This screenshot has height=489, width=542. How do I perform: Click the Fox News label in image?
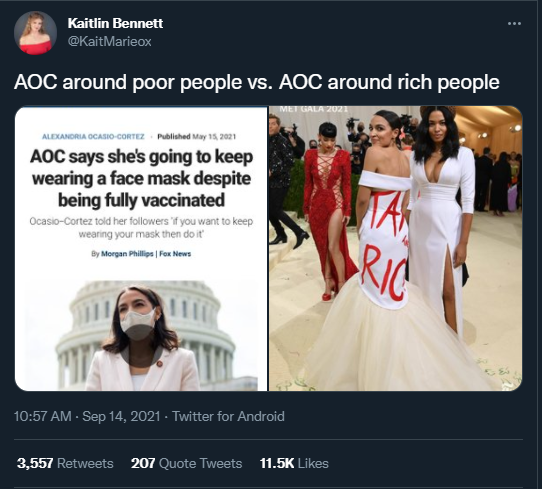tap(175, 254)
